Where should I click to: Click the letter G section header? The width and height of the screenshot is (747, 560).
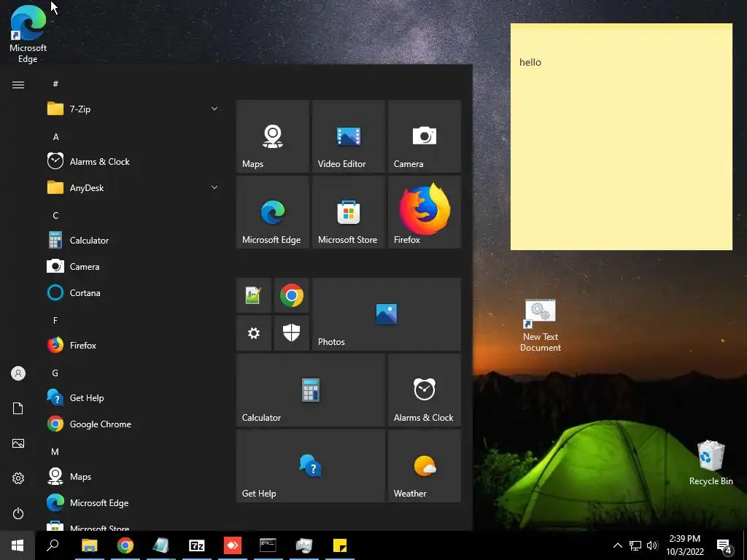coord(55,373)
